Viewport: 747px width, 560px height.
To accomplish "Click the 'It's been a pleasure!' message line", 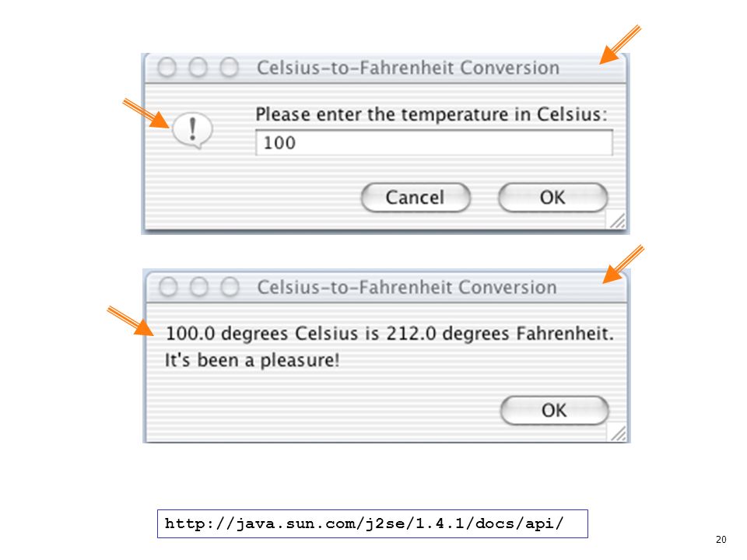I will tap(252, 360).
